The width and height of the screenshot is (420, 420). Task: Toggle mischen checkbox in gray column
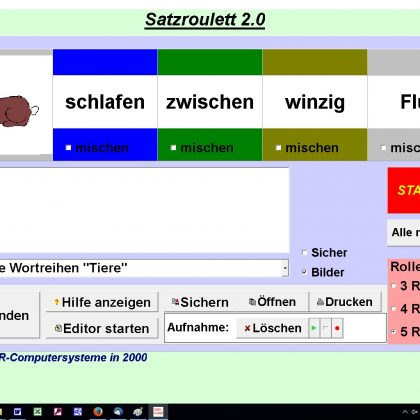click(x=384, y=147)
